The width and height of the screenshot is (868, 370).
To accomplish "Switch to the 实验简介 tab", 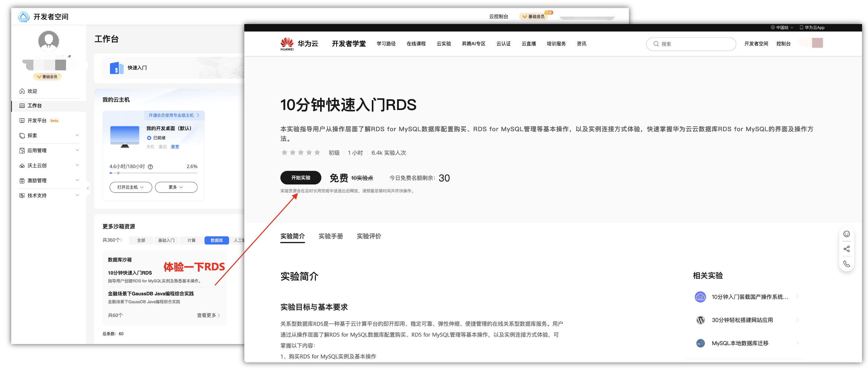I will tap(292, 236).
